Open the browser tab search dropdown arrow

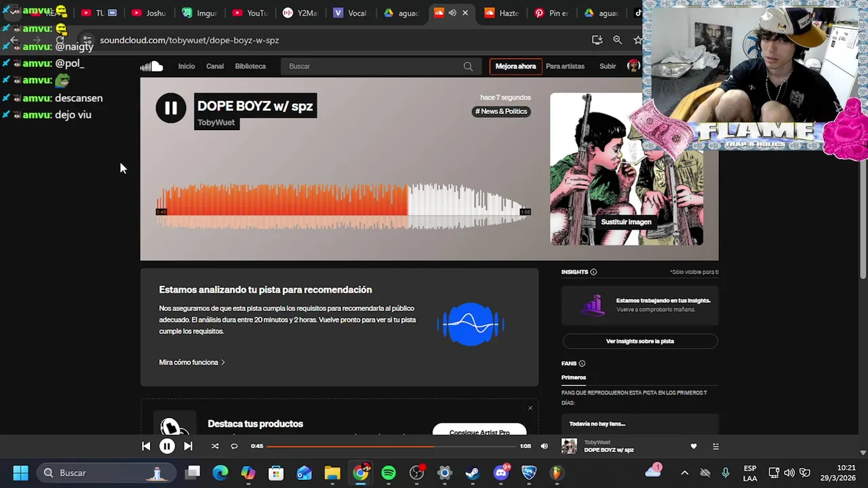pyautogui.click(x=13, y=12)
